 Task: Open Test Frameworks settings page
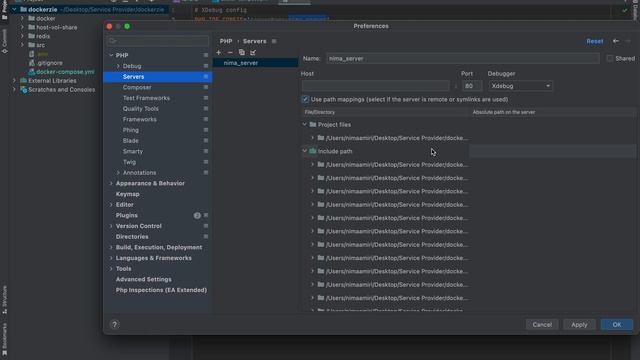(x=146, y=98)
